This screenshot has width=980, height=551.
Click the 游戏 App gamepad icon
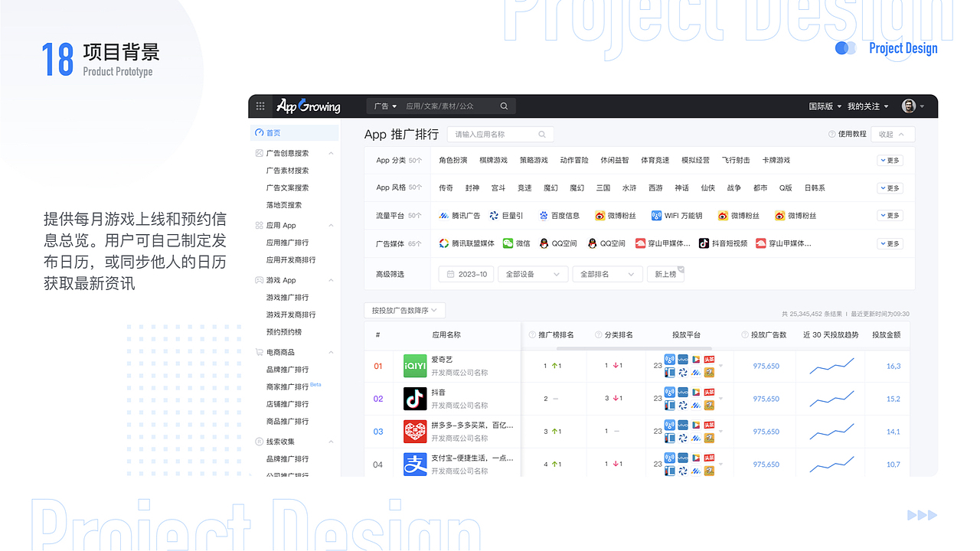pos(259,280)
